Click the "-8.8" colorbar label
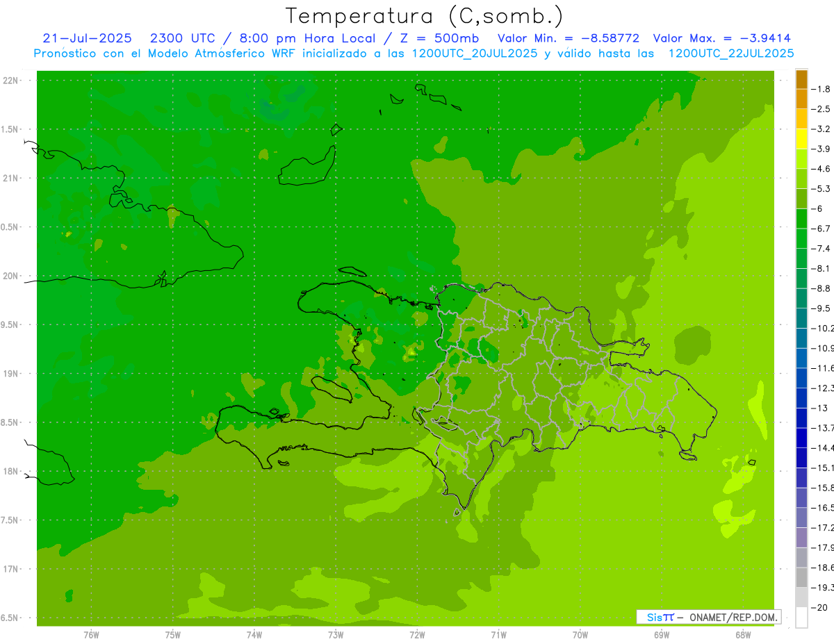This screenshot has width=834, height=644. [x=822, y=288]
